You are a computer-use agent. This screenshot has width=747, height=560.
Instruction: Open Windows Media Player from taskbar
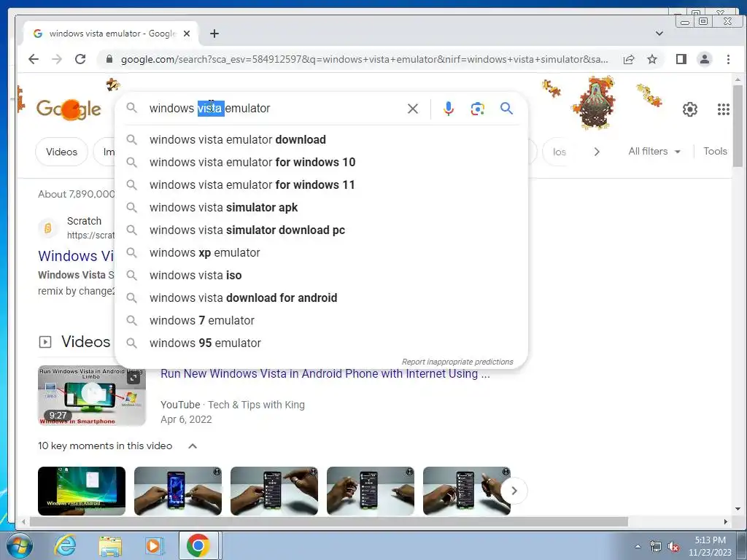(154, 545)
